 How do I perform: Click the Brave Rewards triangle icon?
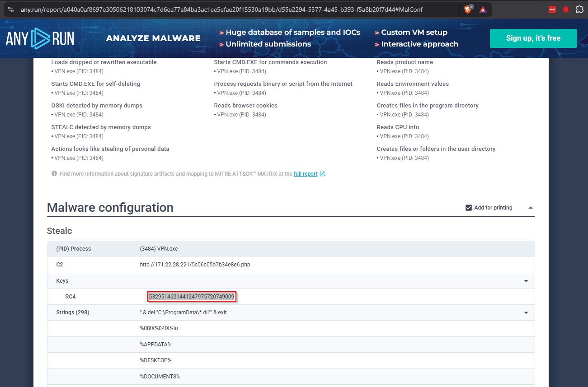(x=483, y=9)
